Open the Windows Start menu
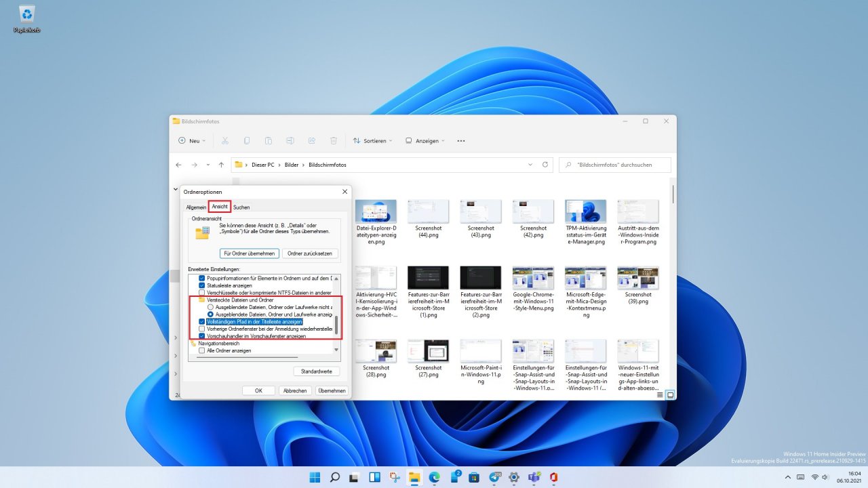This screenshot has height=488, width=868. [x=315, y=477]
